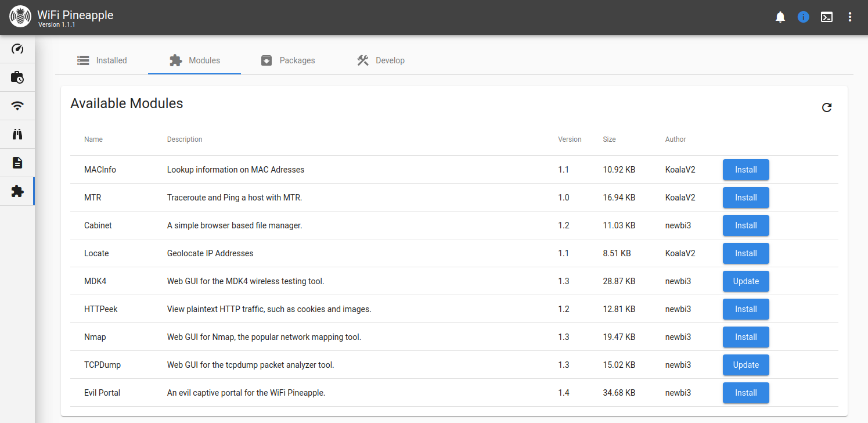Click the MACInfo module name
Image resolution: width=868 pixels, height=423 pixels.
(x=100, y=170)
